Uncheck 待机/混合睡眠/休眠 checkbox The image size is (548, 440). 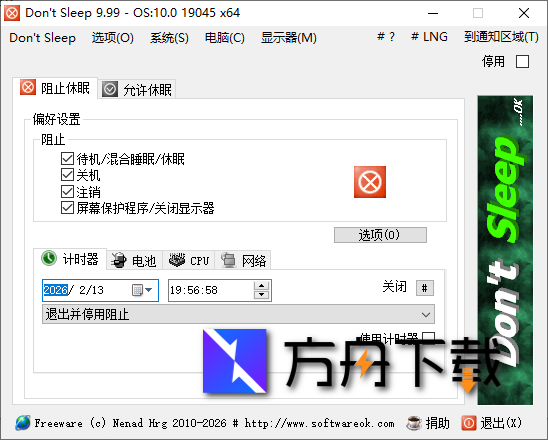tap(67, 159)
